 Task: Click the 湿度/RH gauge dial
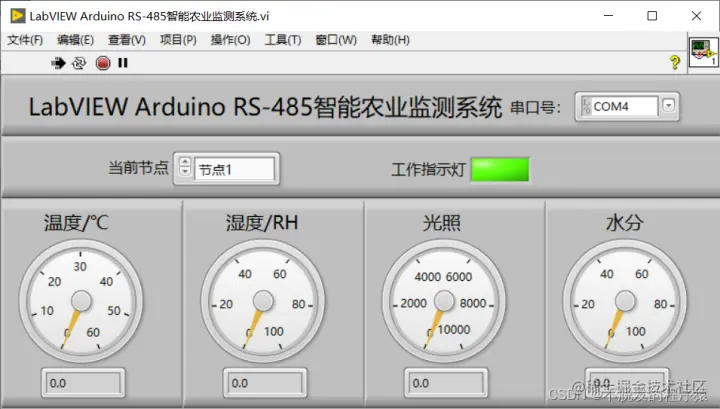263,302
